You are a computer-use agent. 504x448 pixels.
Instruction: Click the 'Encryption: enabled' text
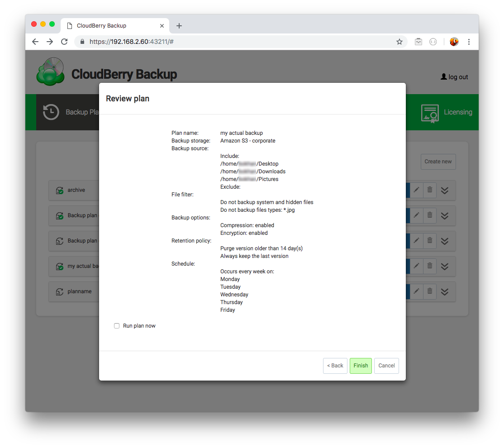pos(244,233)
